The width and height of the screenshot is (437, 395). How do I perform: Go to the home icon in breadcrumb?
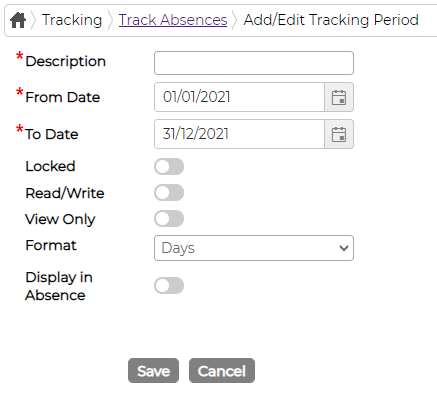click(x=18, y=20)
